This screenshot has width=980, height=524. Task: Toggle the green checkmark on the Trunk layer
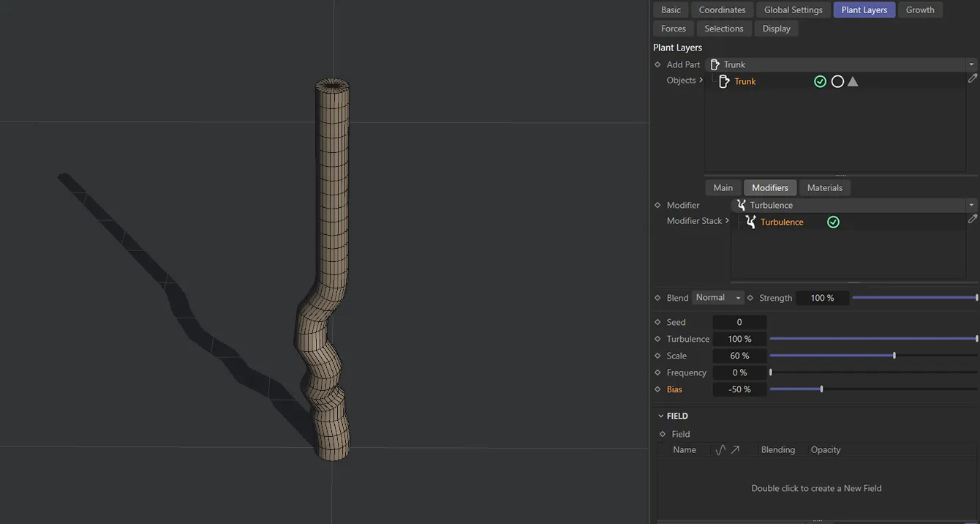(820, 81)
